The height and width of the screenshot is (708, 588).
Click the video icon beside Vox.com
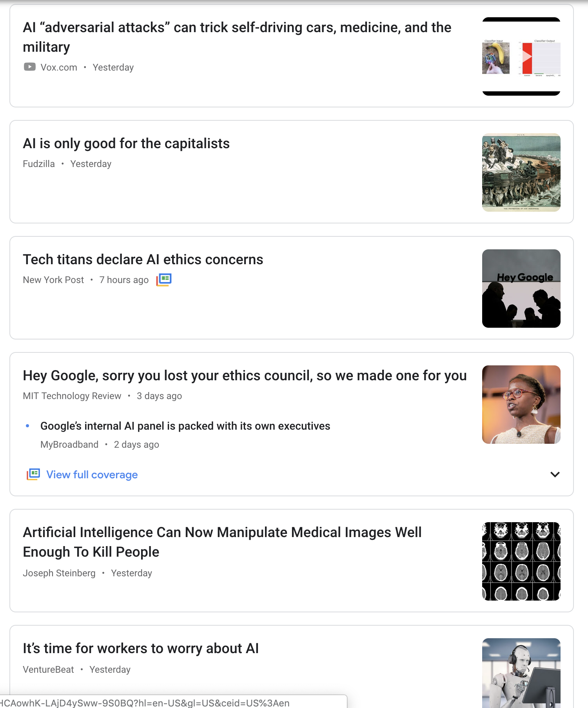coord(29,67)
